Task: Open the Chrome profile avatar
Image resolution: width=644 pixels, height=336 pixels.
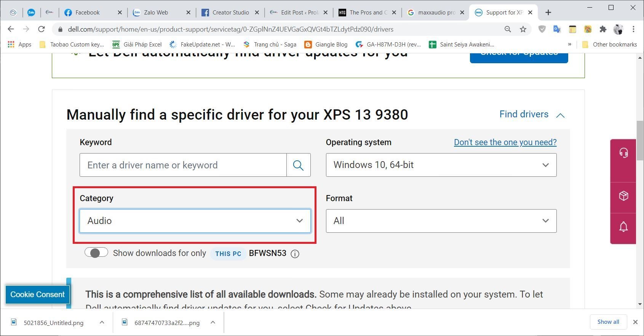Action: (618, 29)
